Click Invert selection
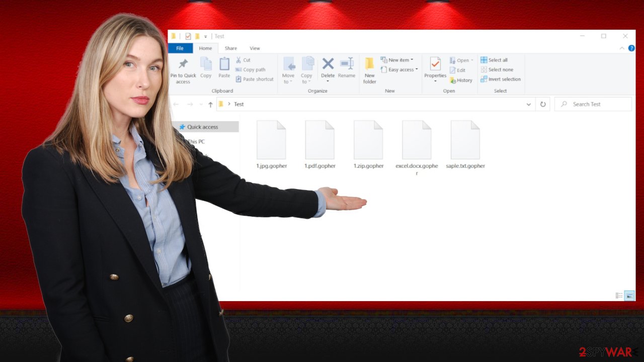This screenshot has width=644, height=362. 501,79
